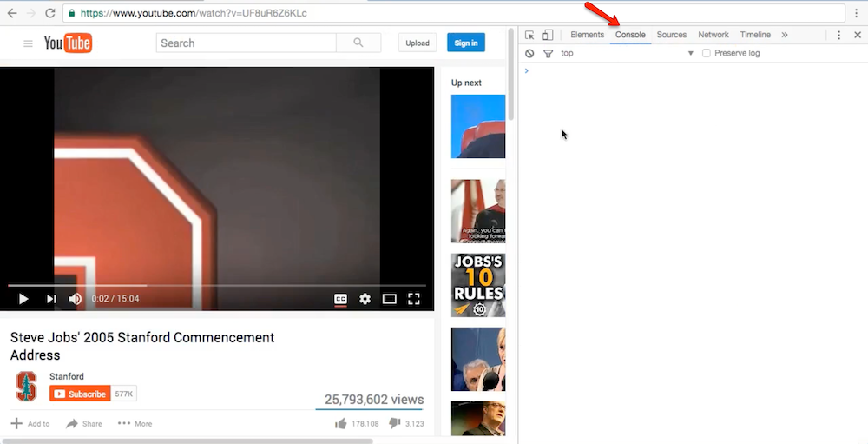Activate DevTools inspect element picker

[x=529, y=35]
